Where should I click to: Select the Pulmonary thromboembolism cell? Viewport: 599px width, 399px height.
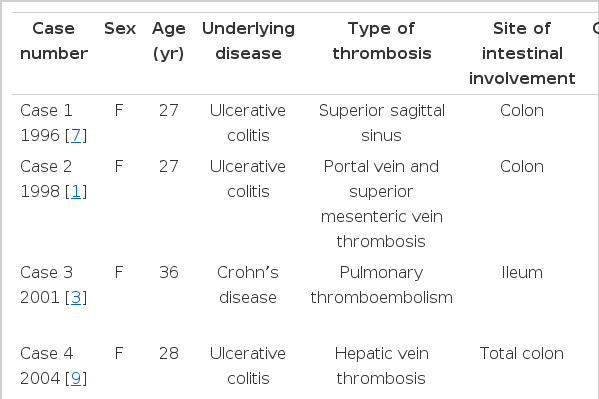[382, 285]
